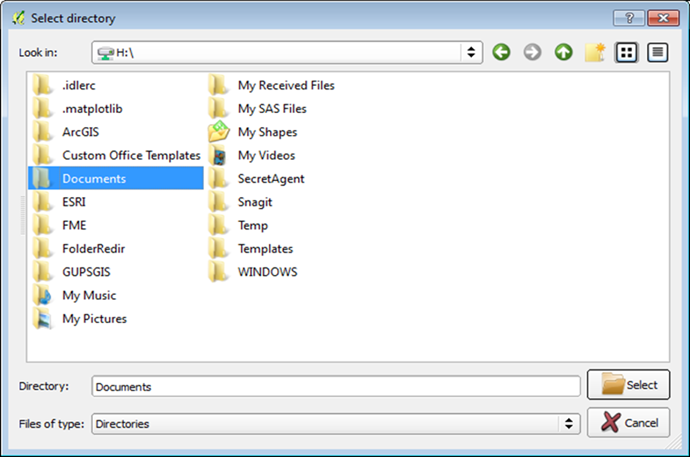Click the Cancel button
The height and width of the screenshot is (457, 690).
click(x=628, y=422)
